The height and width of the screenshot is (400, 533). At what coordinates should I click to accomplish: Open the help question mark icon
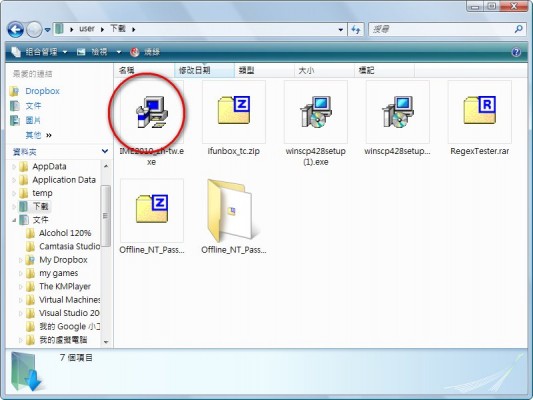tap(516, 52)
